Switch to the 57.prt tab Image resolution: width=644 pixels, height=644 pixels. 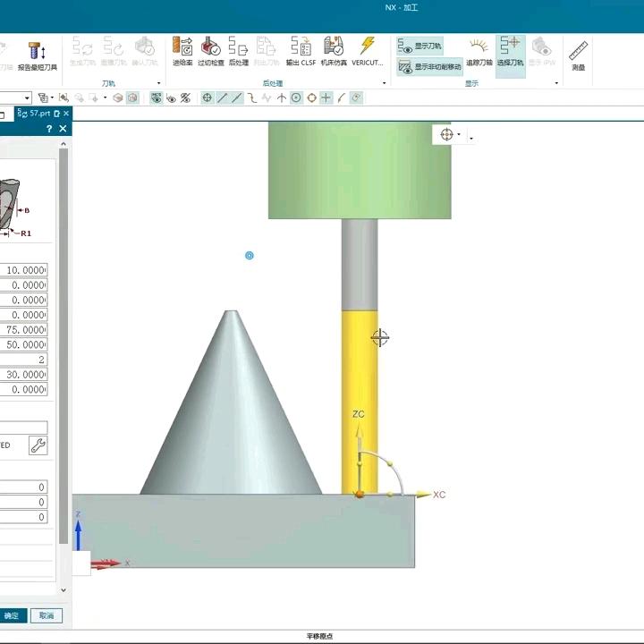(x=39, y=114)
